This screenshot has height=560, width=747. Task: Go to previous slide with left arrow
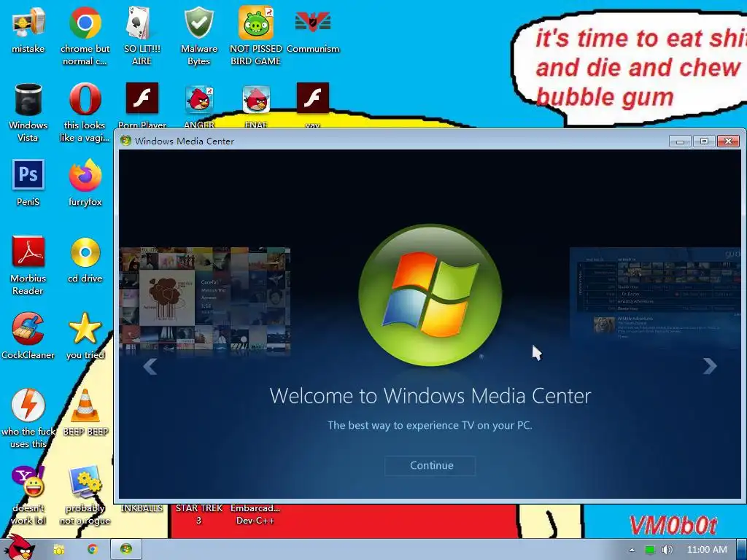click(x=150, y=366)
